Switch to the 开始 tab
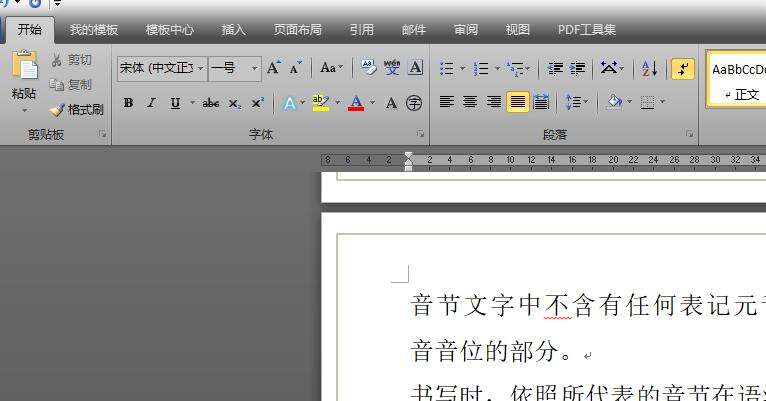This screenshot has width=766, height=401. [30, 29]
